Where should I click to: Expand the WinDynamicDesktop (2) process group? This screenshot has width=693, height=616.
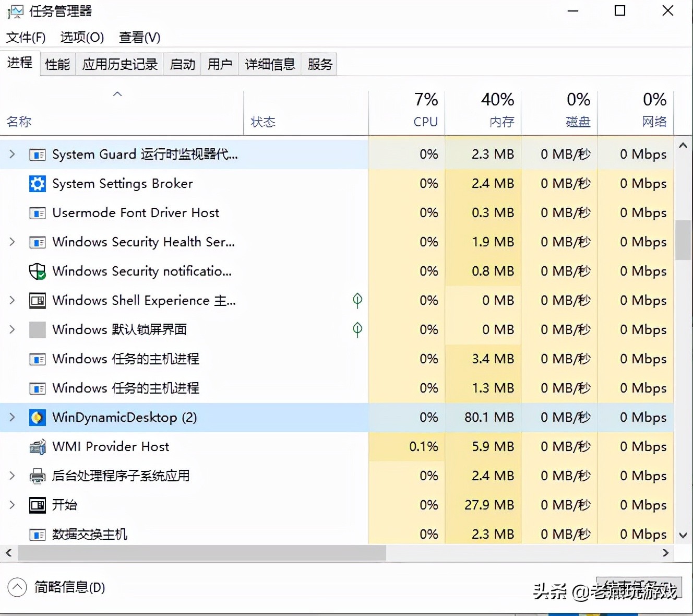[12, 418]
